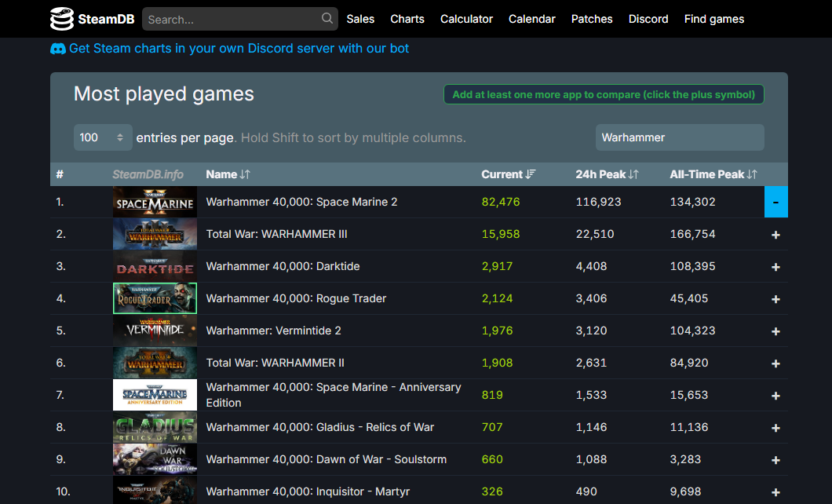The image size is (832, 504).
Task: Click the 24h peak value 4,408
Action: click(591, 266)
